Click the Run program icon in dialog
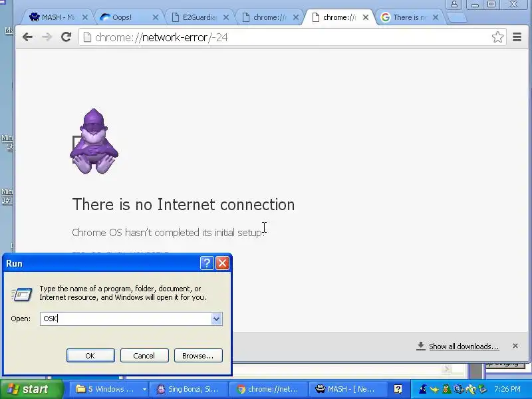 (22, 294)
